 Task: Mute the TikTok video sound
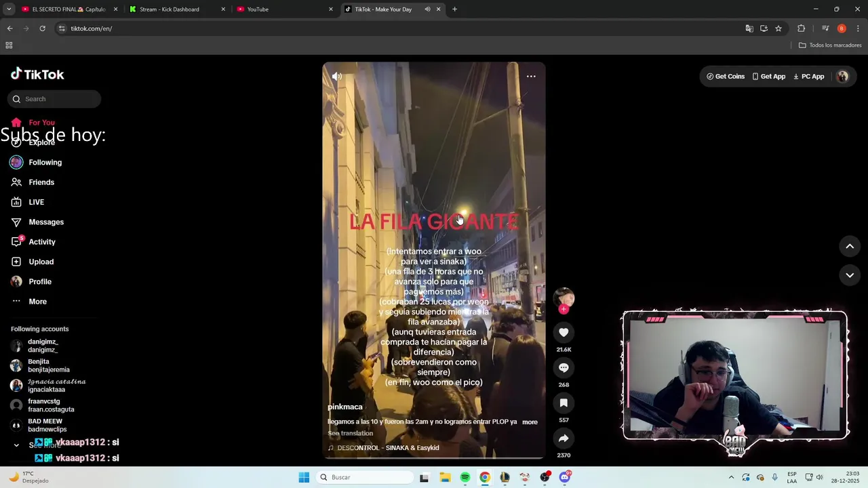coord(336,77)
